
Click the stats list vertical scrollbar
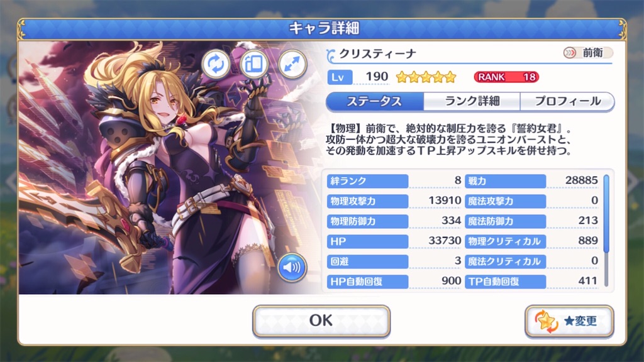(606, 231)
